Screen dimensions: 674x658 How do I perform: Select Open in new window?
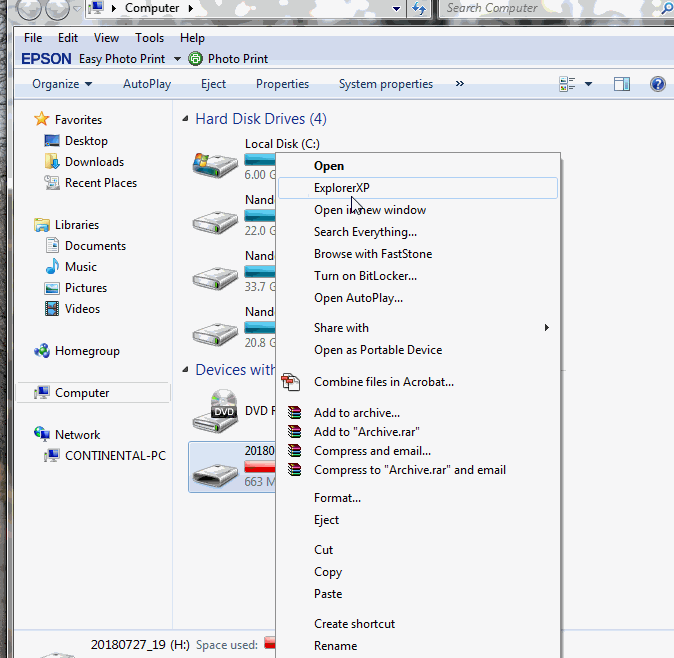pos(418,210)
